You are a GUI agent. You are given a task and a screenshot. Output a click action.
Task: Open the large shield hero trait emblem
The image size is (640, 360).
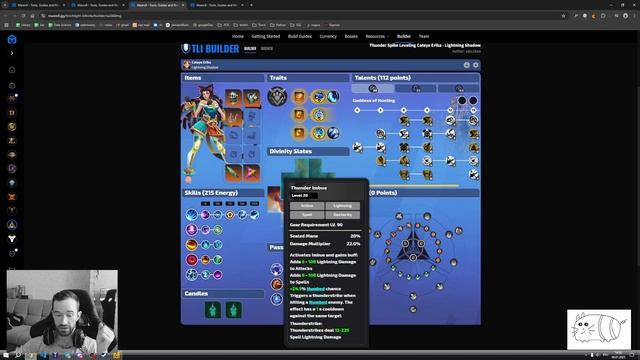pos(277,97)
